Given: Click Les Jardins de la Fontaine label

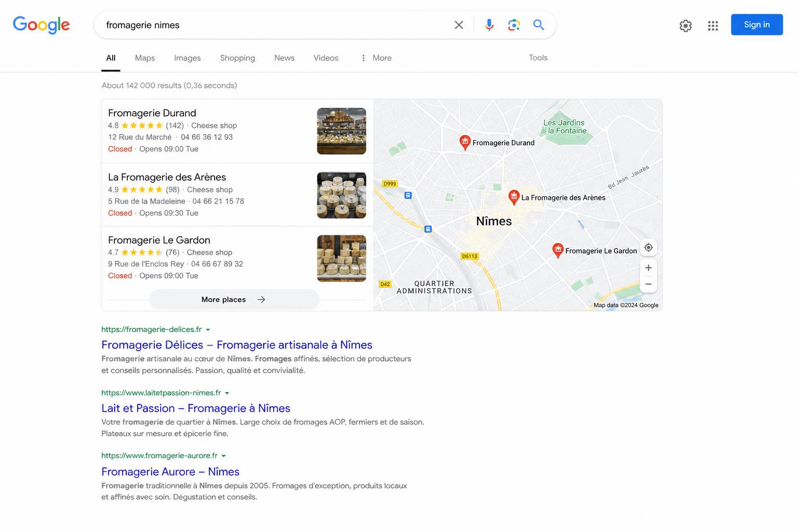Looking at the screenshot, I should (564, 127).
